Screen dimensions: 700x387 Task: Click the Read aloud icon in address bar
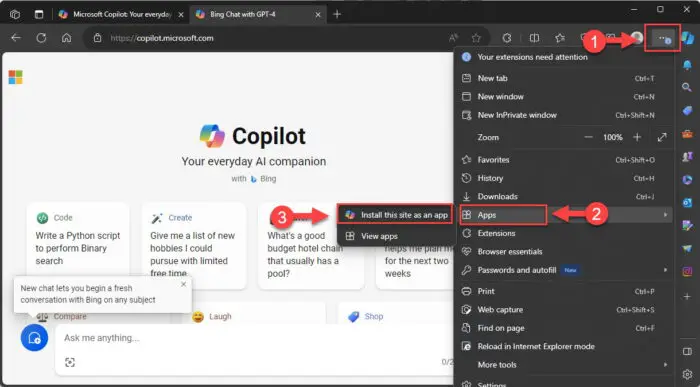pyautogui.click(x=454, y=38)
